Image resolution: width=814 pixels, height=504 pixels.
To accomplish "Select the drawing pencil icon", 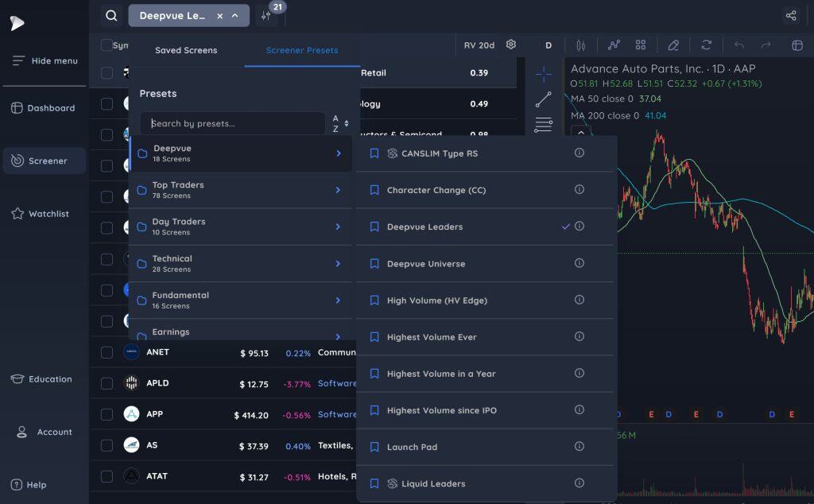I will point(673,45).
